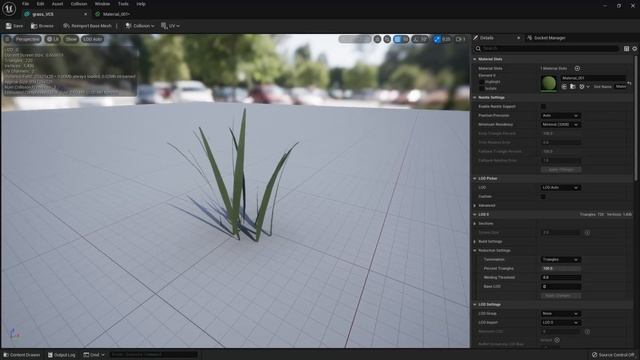Open the UV toolbar dropdown
The image size is (640, 360).
170,26
